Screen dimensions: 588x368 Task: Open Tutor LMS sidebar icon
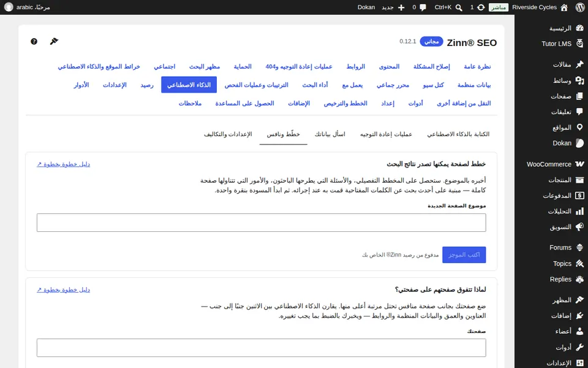click(x=580, y=44)
